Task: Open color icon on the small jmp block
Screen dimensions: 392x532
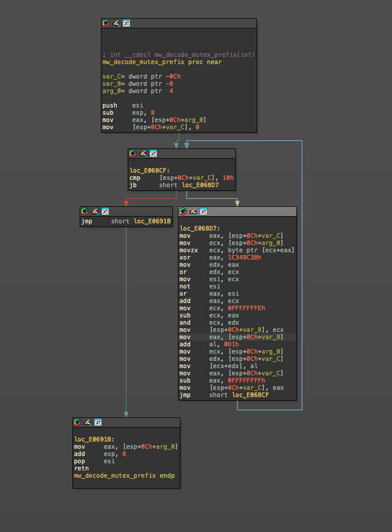Action: coord(84,211)
